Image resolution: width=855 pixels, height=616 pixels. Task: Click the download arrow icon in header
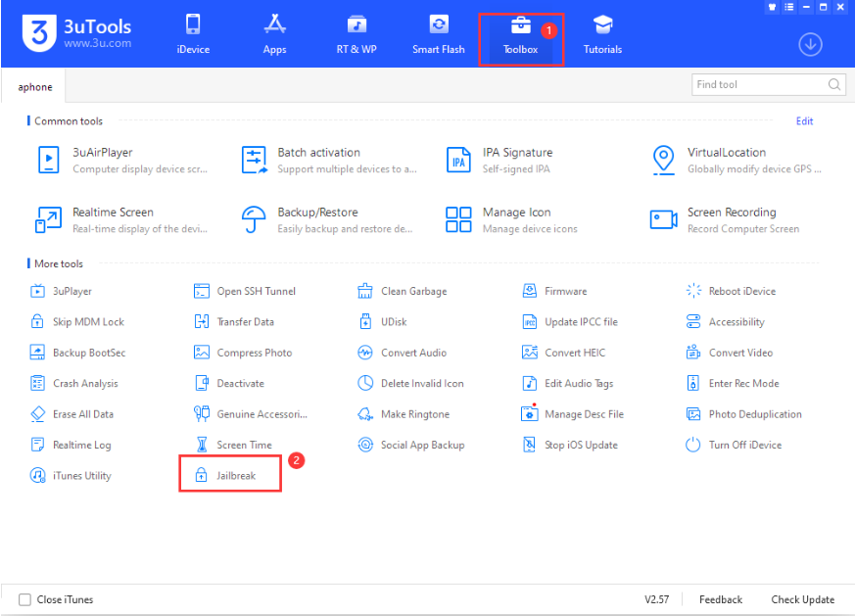810,44
